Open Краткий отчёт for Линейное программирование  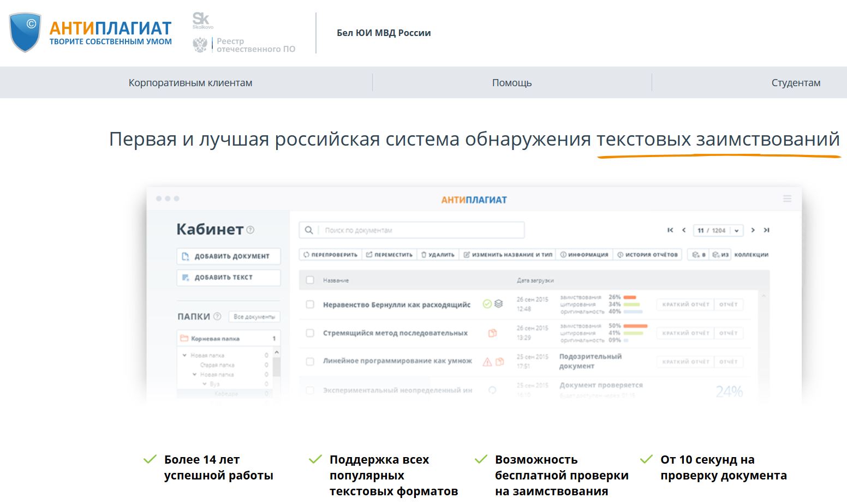[685, 362]
